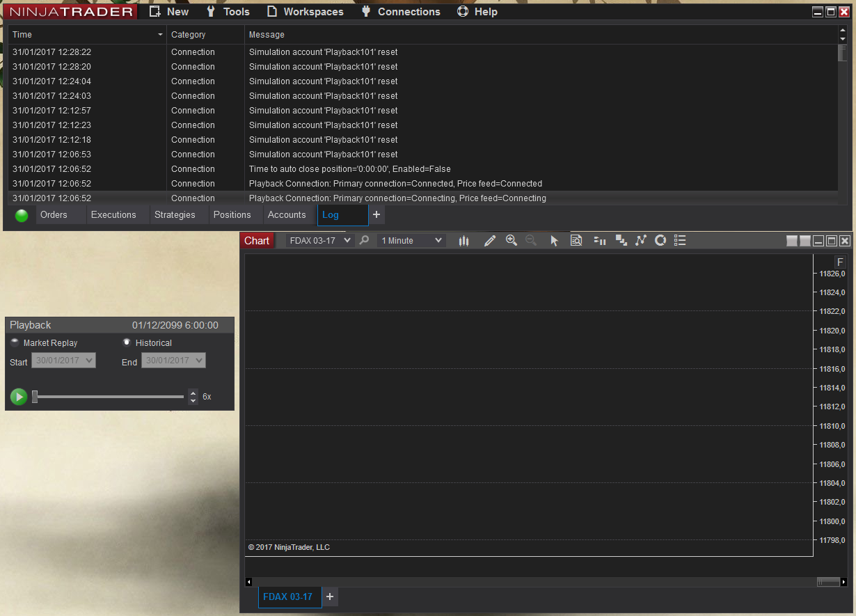Click the second gray link square in chart title bar
Viewport: 856px width, 616px height.
point(805,241)
